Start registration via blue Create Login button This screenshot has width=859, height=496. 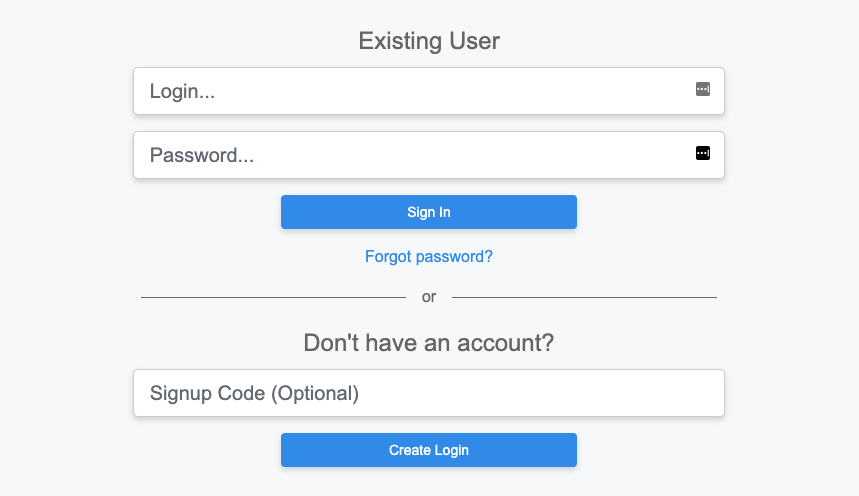pyautogui.click(x=429, y=450)
